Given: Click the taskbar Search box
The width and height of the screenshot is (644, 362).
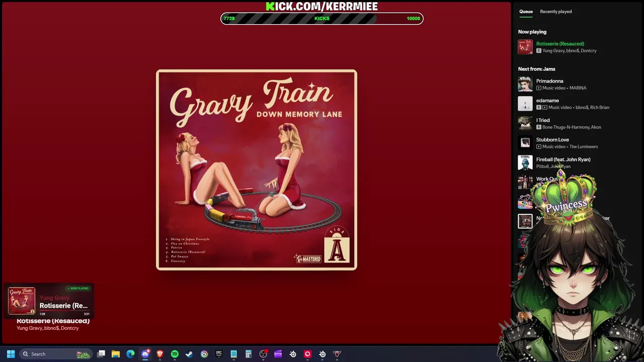Looking at the screenshot, I should coord(56,354).
